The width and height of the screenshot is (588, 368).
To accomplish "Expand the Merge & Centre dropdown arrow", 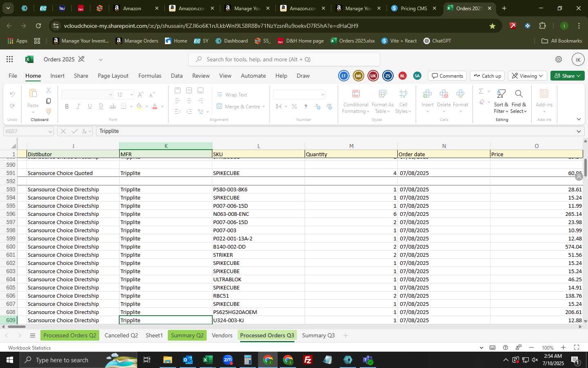I will [264, 107].
